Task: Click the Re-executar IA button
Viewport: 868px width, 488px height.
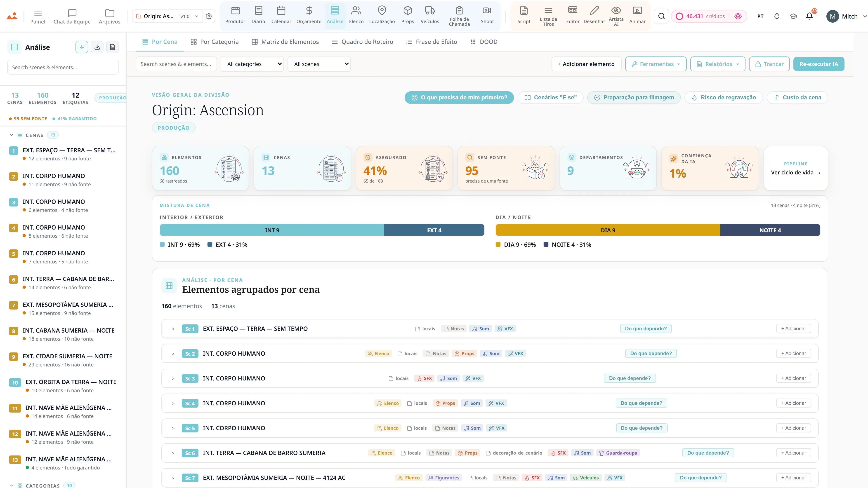Action: [818, 64]
